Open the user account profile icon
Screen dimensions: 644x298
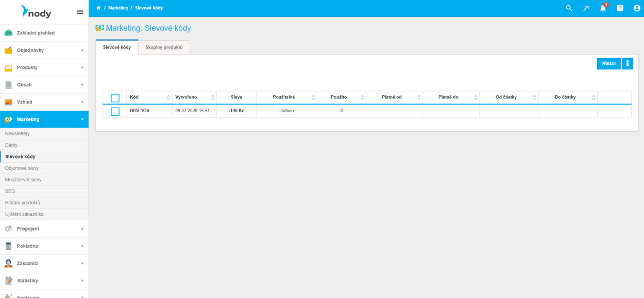click(x=637, y=8)
